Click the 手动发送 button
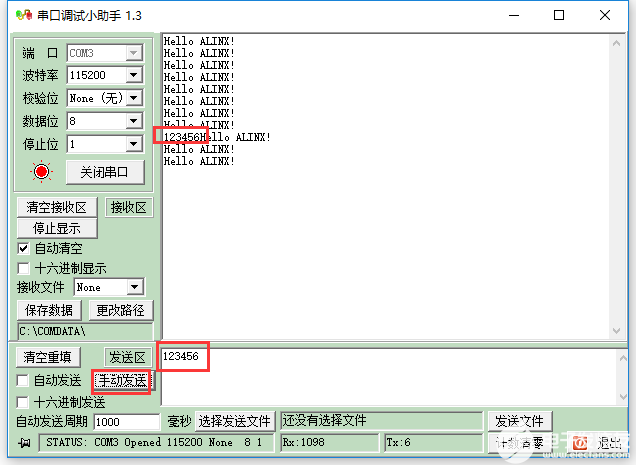Screen dimensions: 636x465 point(122,381)
